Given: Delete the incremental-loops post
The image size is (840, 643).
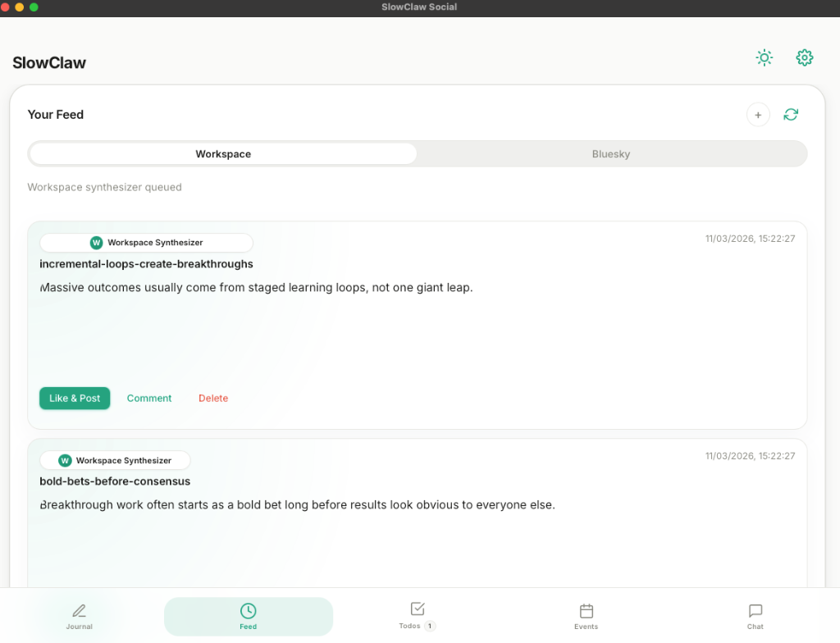Looking at the screenshot, I should click(213, 399).
